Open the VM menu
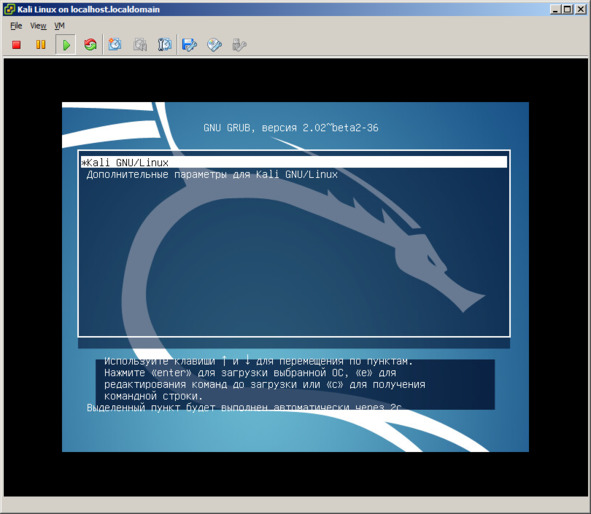The image size is (591, 514). [60, 26]
